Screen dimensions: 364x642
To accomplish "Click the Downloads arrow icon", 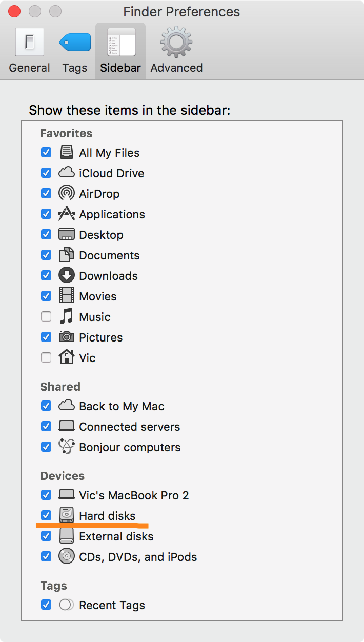I will tap(67, 275).
